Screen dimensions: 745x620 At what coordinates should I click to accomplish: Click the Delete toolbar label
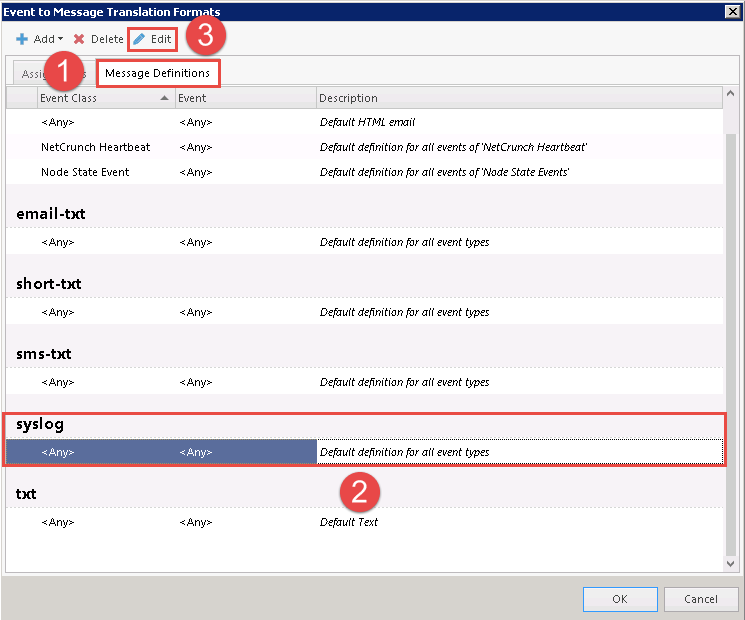click(x=107, y=39)
